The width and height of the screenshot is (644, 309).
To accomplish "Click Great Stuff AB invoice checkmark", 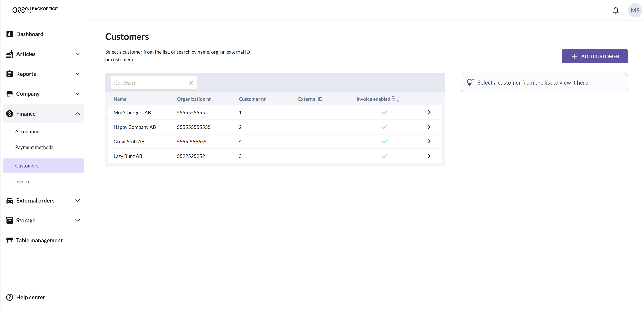I will click(384, 141).
